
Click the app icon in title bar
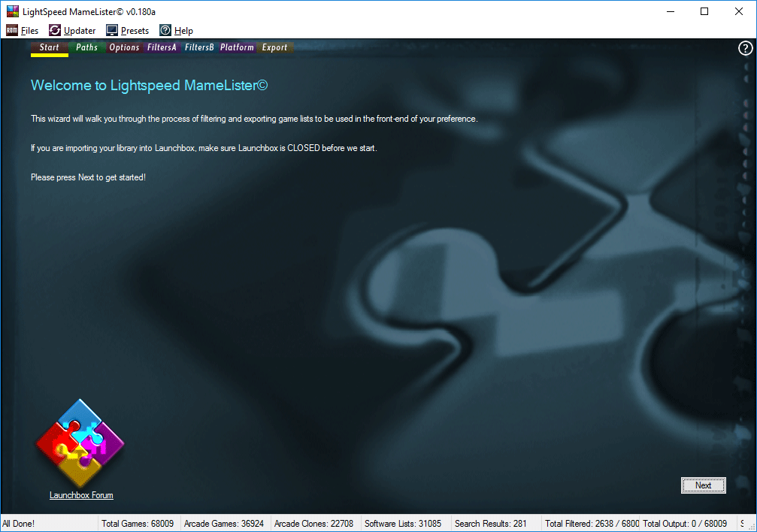point(12,11)
